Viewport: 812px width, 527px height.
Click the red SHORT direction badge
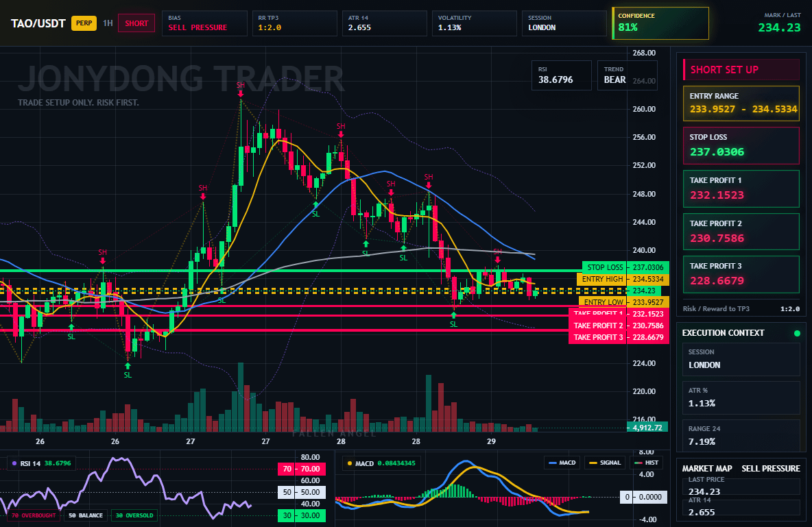(136, 23)
